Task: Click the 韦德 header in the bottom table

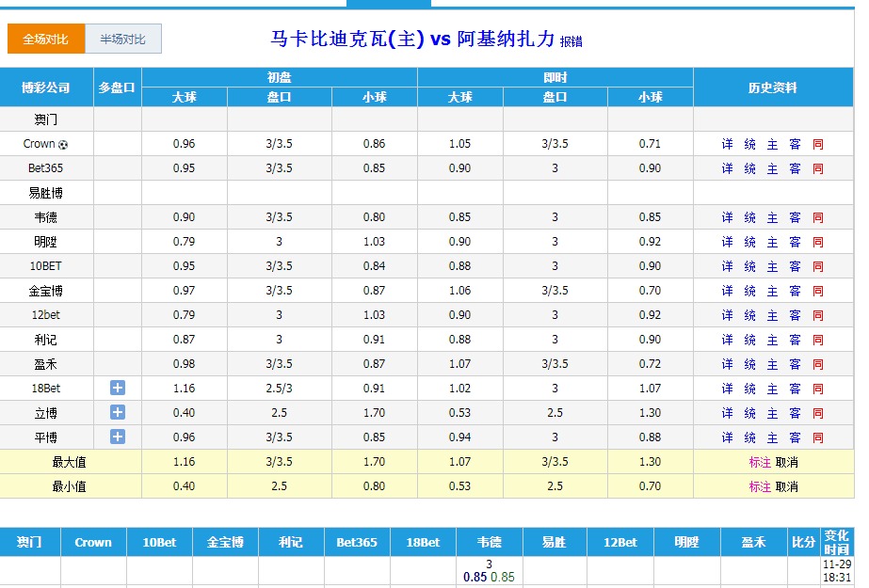Action: coord(489,542)
